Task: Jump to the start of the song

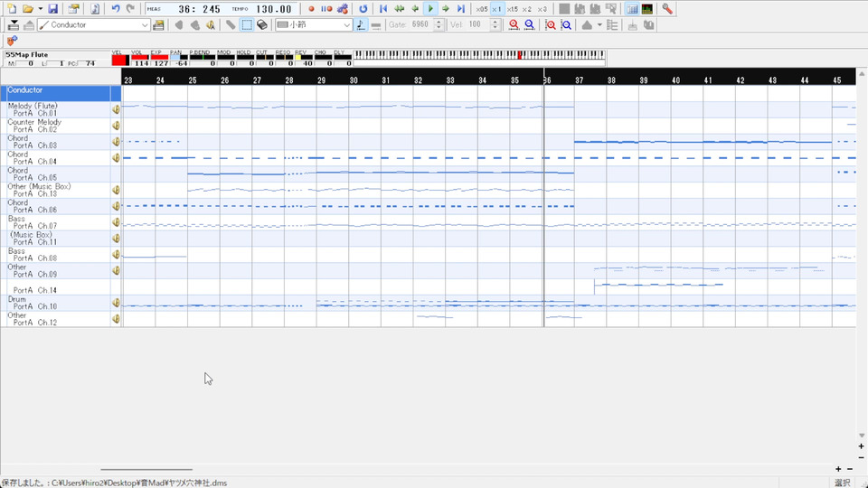Action: [383, 9]
